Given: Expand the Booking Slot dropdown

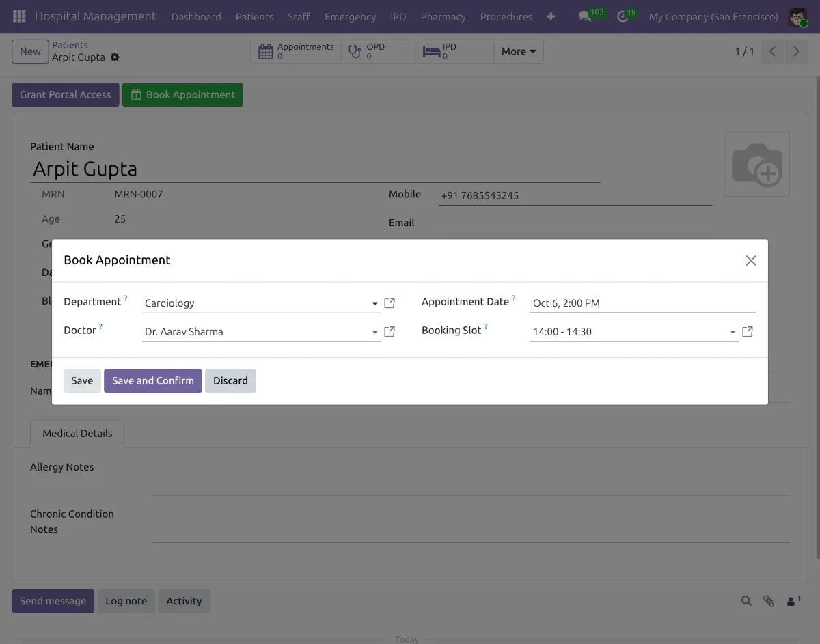Looking at the screenshot, I should (733, 332).
